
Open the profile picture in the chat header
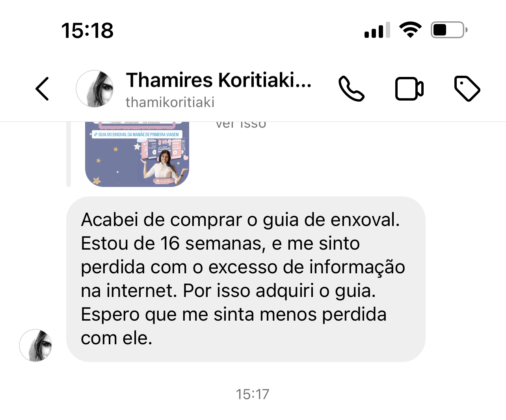tap(95, 89)
